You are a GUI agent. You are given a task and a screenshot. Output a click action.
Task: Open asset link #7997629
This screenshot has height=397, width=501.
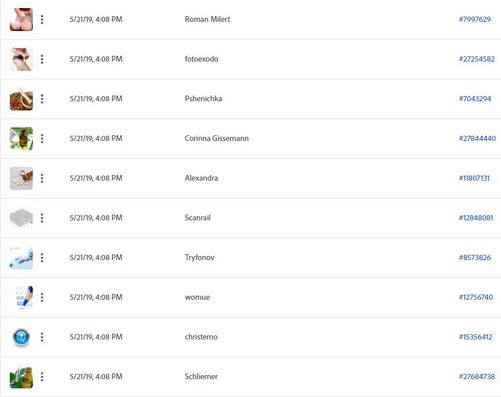(x=475, y=19)
